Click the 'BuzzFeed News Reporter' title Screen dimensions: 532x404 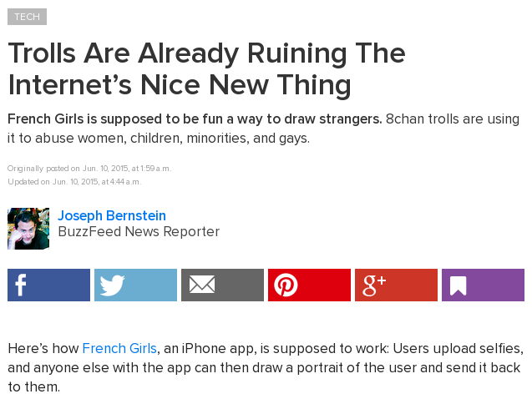(139, 232)
